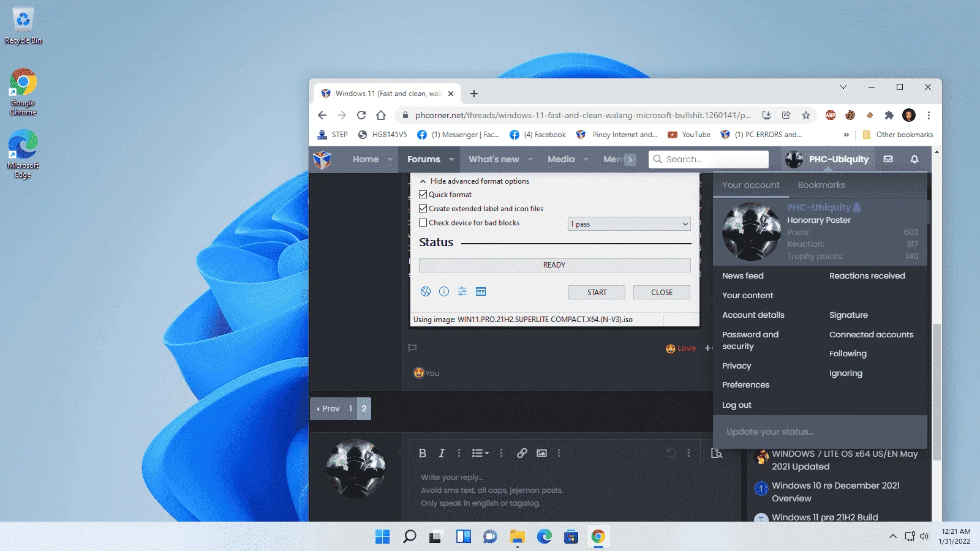Open Microsoft Store from taskbar
Viewport: 980px width, 551px height.
click(571, 537)
